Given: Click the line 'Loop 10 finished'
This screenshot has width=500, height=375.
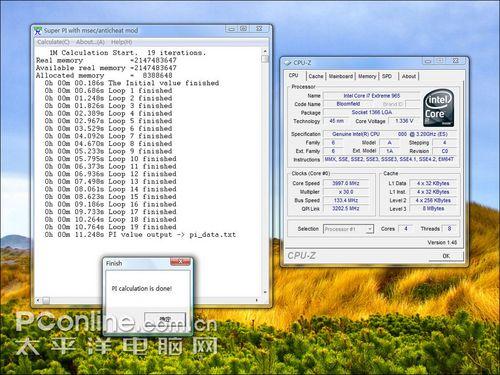Looking at the screenshot, I should (x=111, y=159).
